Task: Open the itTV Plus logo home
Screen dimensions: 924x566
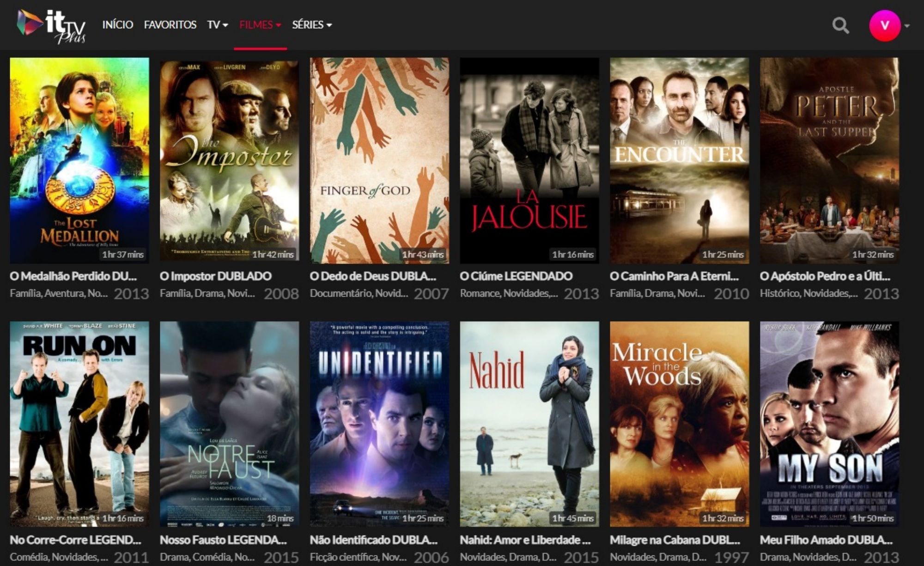Action: 51,26
